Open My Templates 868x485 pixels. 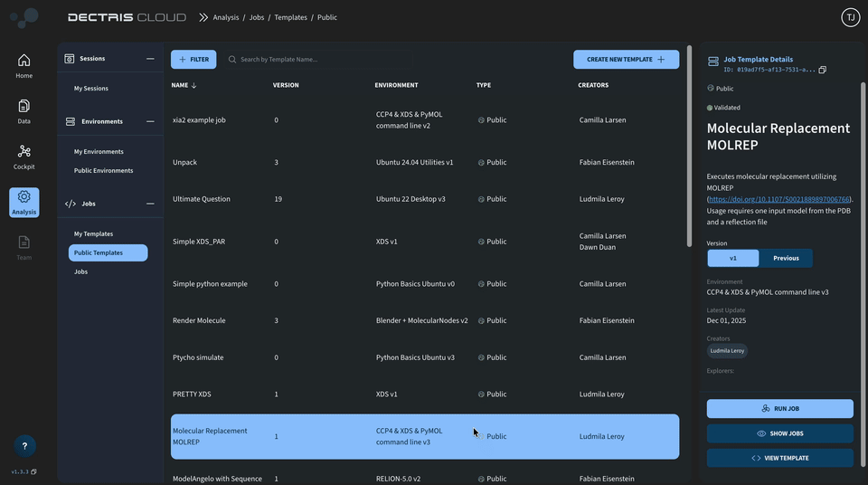[93, 233]
